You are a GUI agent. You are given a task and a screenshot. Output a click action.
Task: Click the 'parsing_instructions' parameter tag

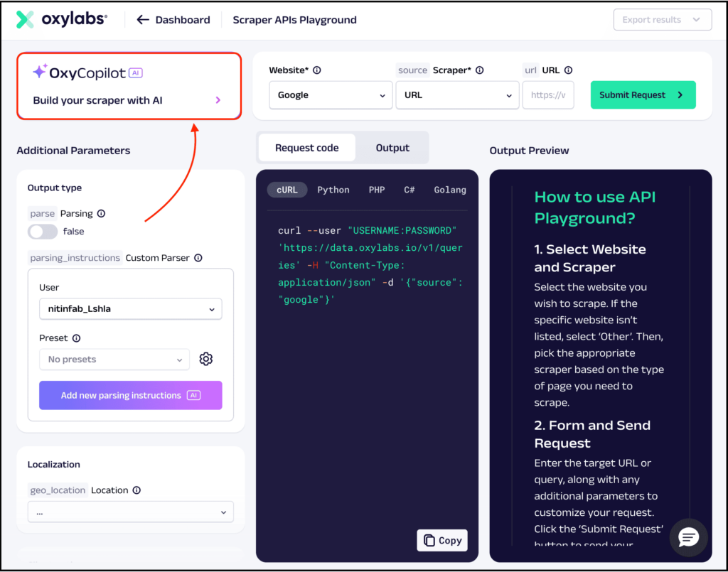[75, 258]
